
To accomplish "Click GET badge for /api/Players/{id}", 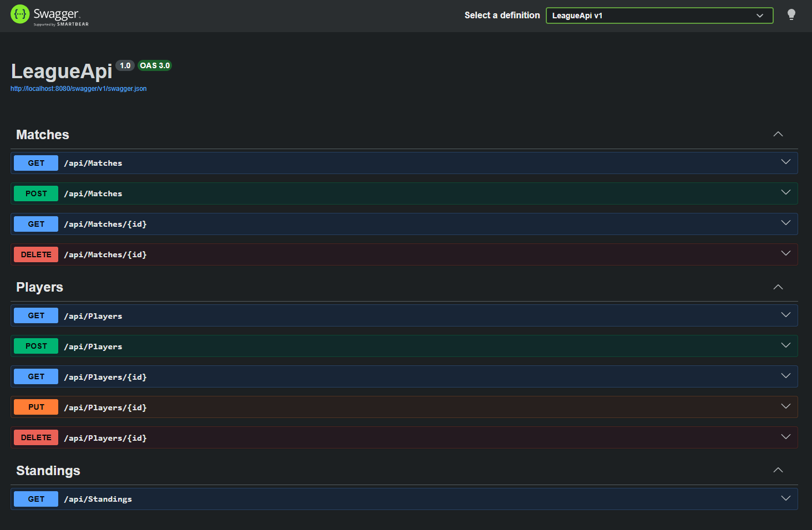I will click(36, 376).
